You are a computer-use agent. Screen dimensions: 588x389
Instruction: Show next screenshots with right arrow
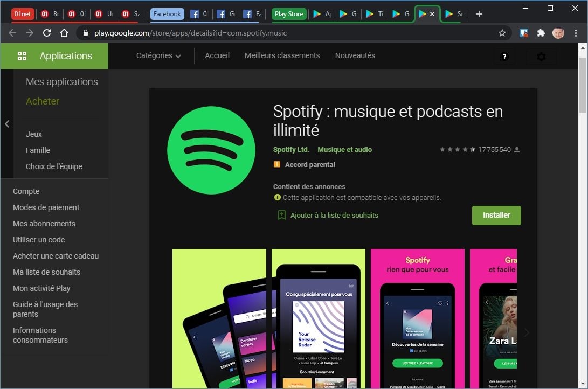[x=527, y=332]
